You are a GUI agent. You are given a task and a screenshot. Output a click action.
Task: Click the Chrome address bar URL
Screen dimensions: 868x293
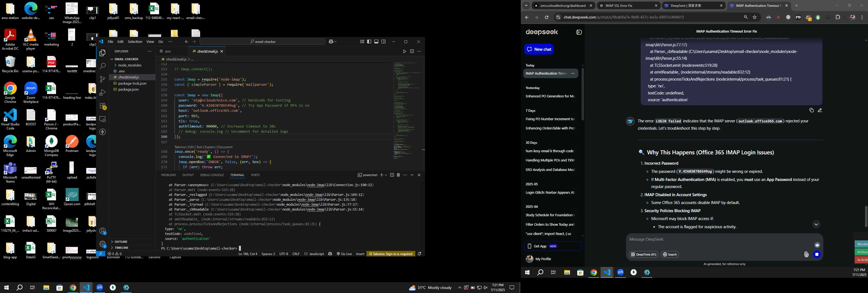click(x=623, y=17)
